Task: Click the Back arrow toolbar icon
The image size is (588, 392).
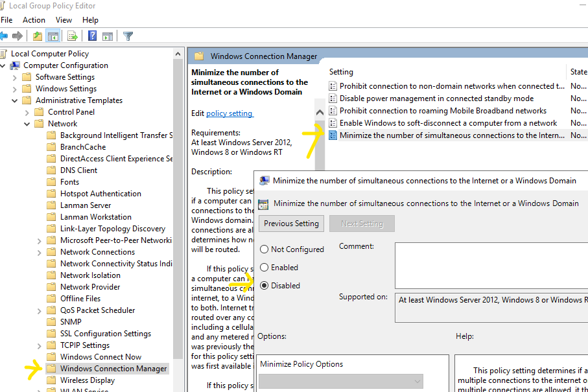Action: tap(3, 36)
